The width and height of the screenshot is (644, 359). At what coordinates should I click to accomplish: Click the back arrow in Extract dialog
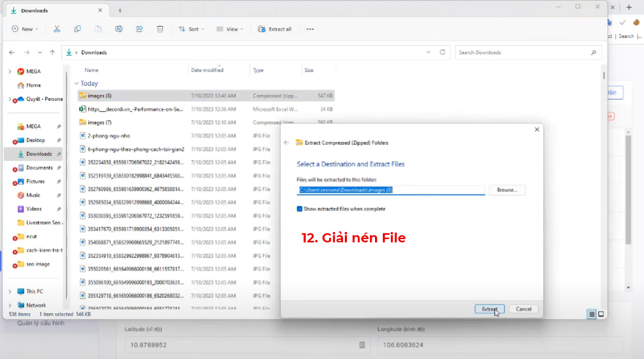287,143
